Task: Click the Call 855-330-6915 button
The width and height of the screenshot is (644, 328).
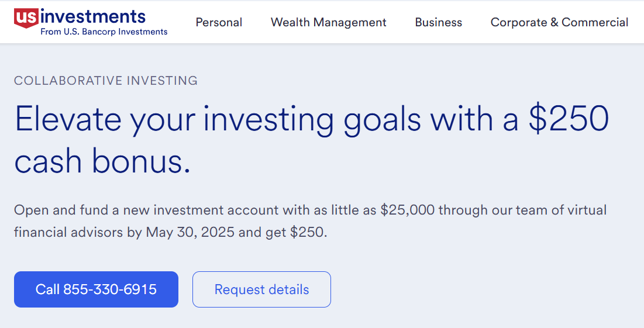Action: (96, 289)
